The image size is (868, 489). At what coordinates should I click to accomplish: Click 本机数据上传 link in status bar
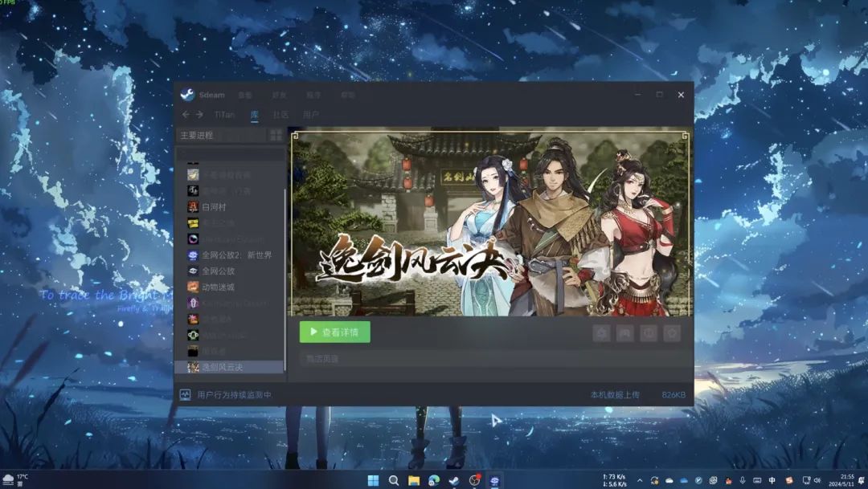pos(615,394)
